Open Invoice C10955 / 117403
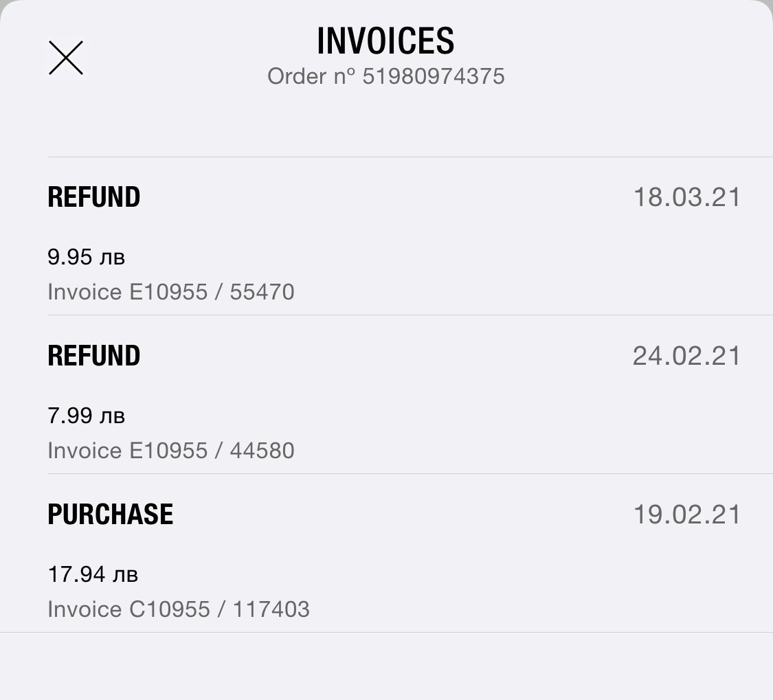Image resolution: width=773 pixels, height=700 pixels. (179, 609)
